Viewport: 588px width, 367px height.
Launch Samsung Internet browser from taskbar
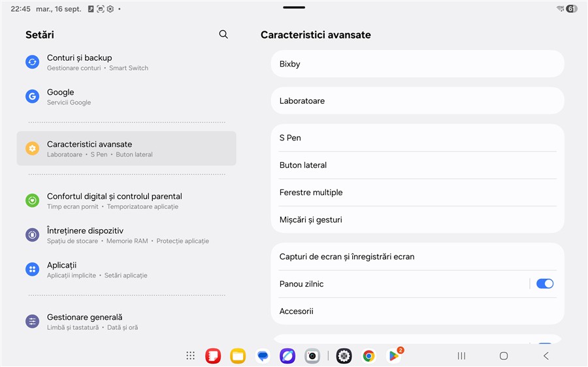tap(287, 356)
